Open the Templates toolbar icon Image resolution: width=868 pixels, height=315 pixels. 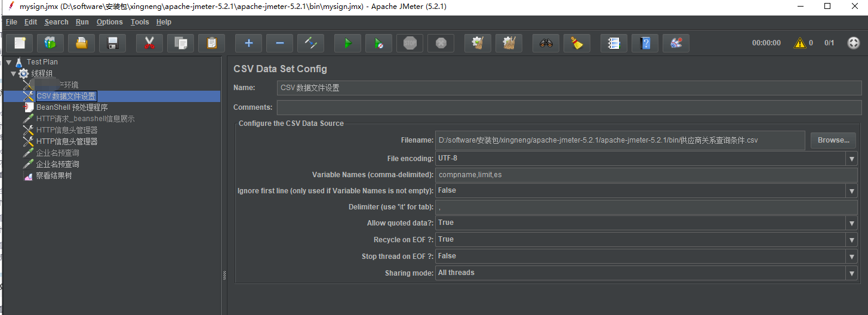pos(50,43)
